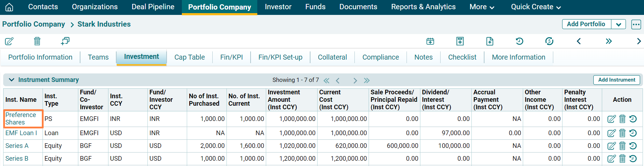Open the Quick Create dropdown
Image resolution: width=644 pixels, height=166 pixels.
coord(536,7)
